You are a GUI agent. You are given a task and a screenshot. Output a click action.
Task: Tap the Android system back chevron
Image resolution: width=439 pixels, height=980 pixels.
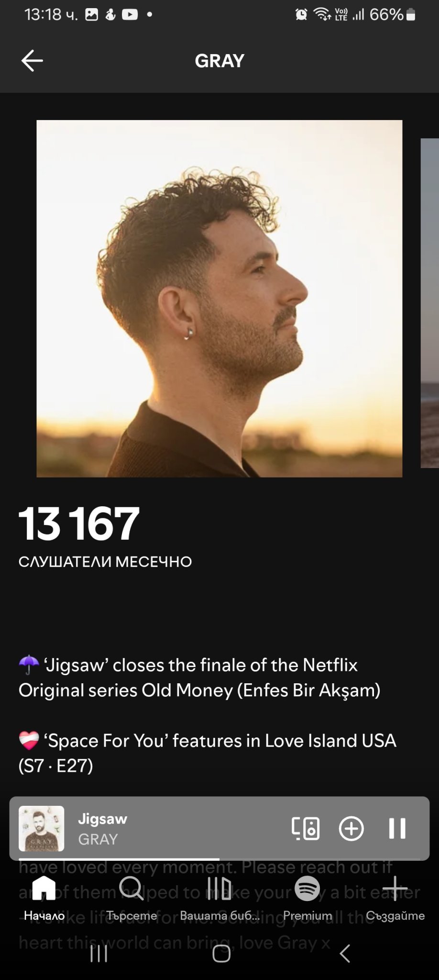click(345, 953)
